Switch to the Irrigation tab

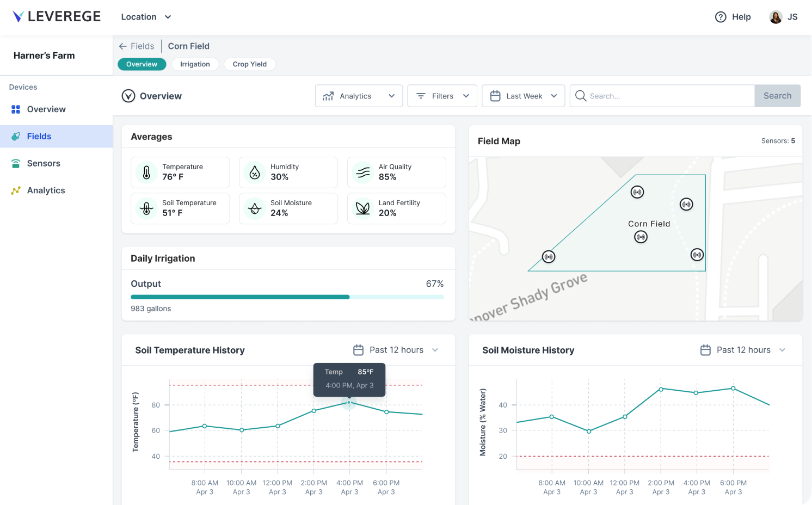(x=195, y=64)
